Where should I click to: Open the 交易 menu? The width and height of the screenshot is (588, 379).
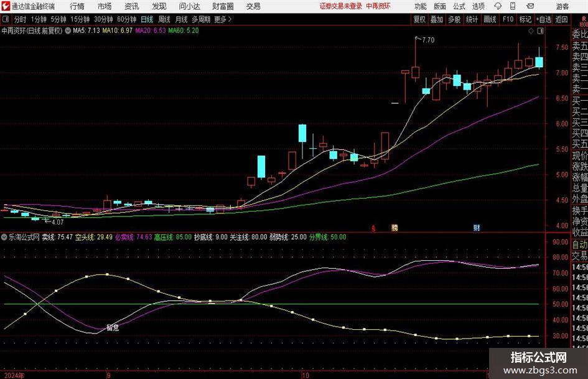[253, 6]
